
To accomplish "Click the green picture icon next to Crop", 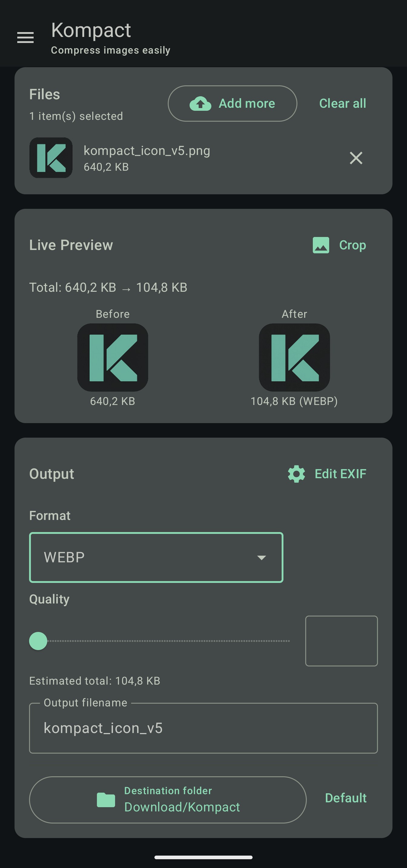I will 321,245.
